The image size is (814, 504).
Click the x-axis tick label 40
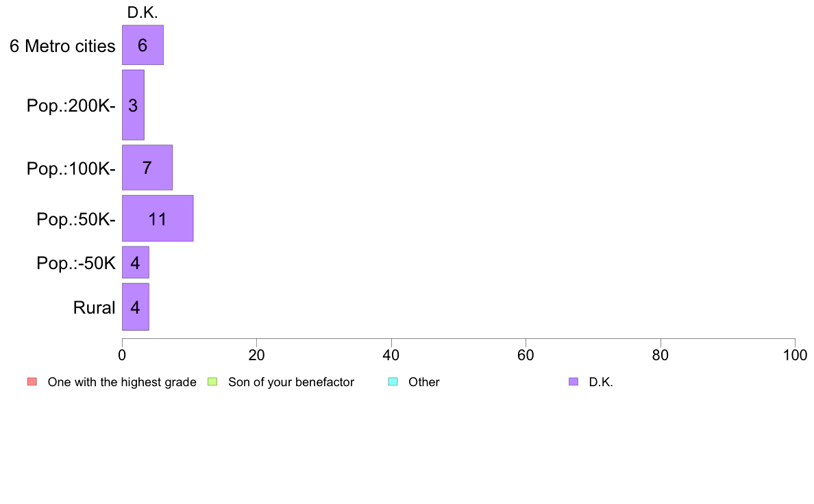(x=391, y=355)
